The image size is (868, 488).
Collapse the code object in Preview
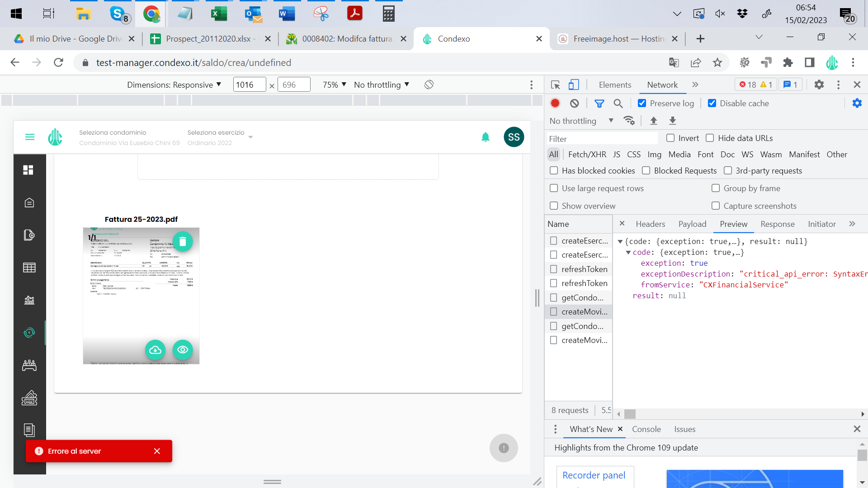[628, 253]
